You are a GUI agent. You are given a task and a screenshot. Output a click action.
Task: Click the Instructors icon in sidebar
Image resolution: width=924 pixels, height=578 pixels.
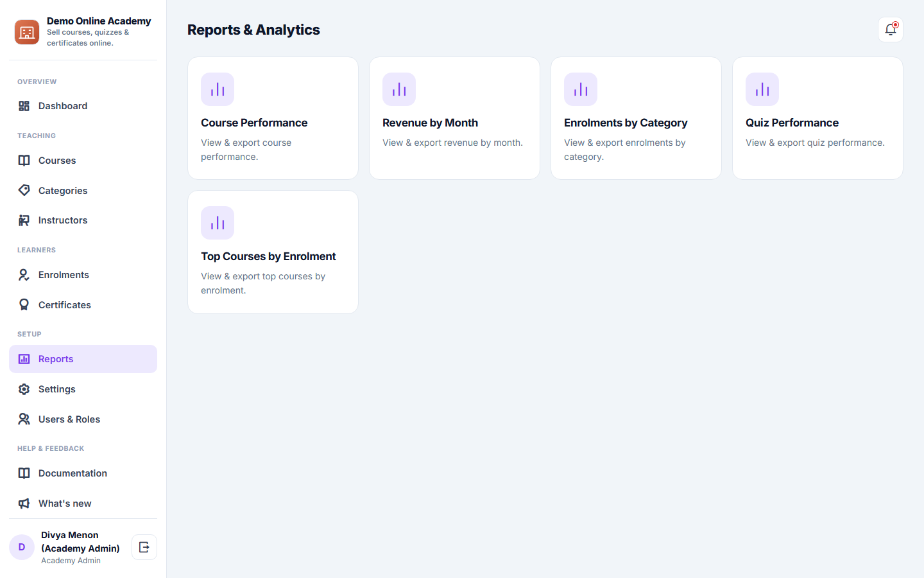pos(24,220)
